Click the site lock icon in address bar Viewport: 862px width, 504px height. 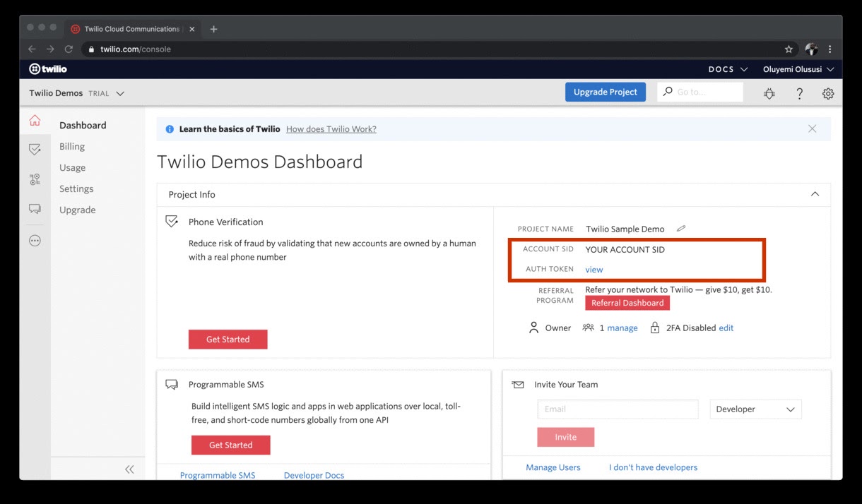(x=91, y=49)
